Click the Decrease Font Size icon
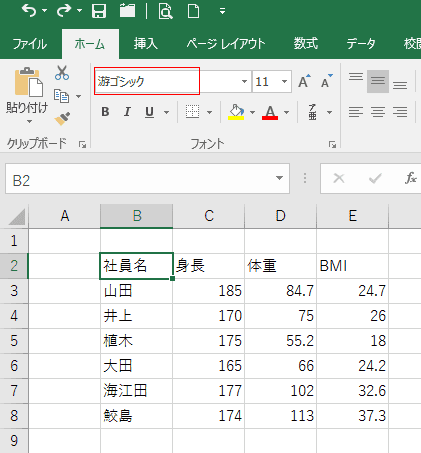 coord(326,81)
